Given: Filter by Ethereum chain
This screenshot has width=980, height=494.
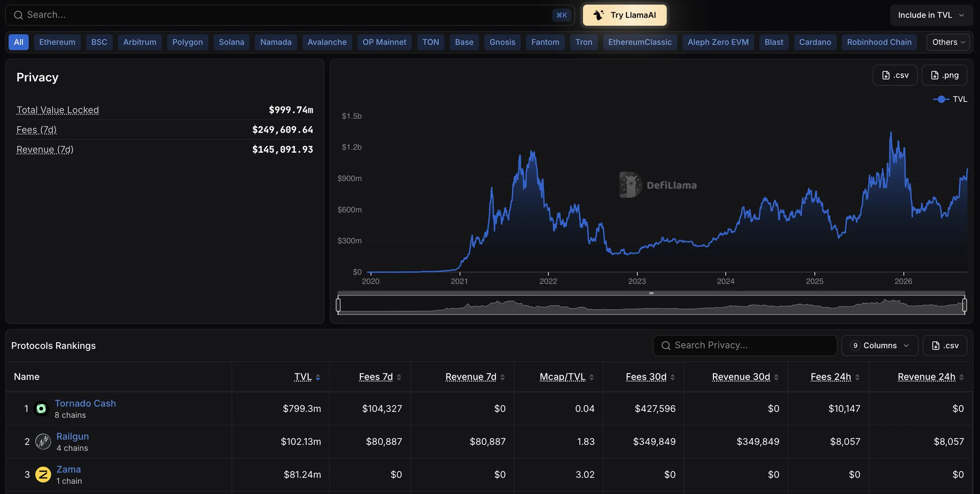Looking at the screenshot, I should (57, 42).
